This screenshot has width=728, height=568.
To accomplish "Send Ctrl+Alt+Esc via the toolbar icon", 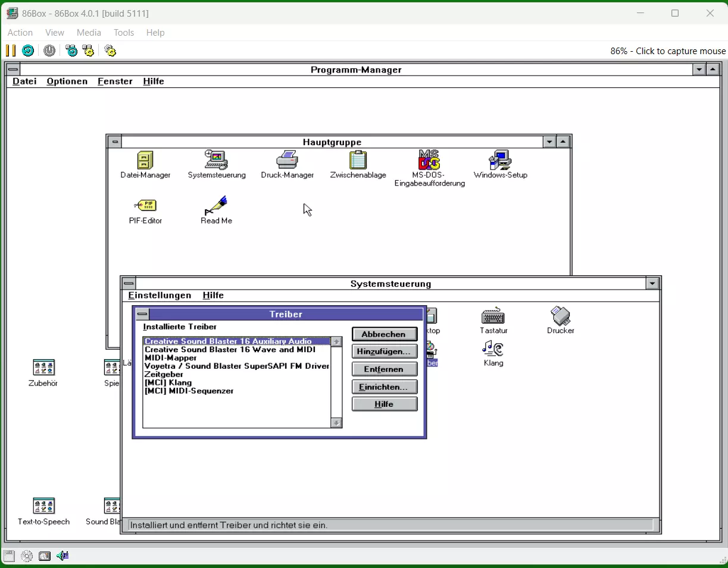I will [x=89, y=51].
